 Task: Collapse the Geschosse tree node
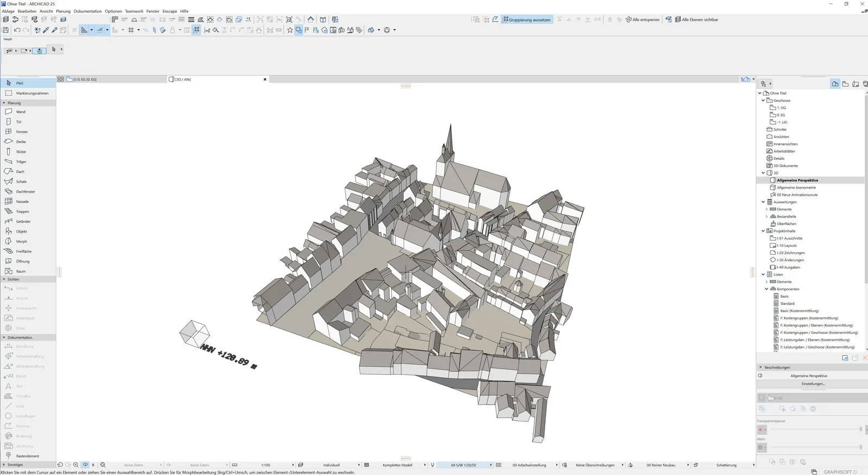pyautogui.click(x=763, y=100)
